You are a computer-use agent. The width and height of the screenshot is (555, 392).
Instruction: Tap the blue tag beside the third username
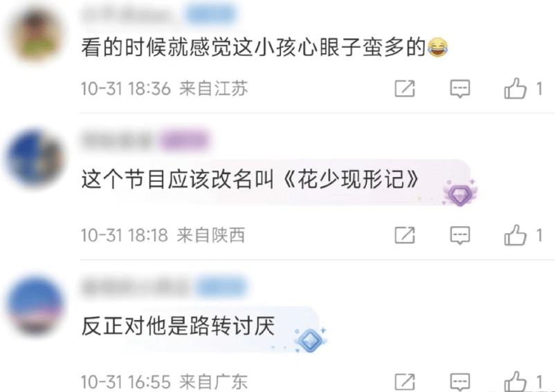pyautogui.click(x=221, y=287)
